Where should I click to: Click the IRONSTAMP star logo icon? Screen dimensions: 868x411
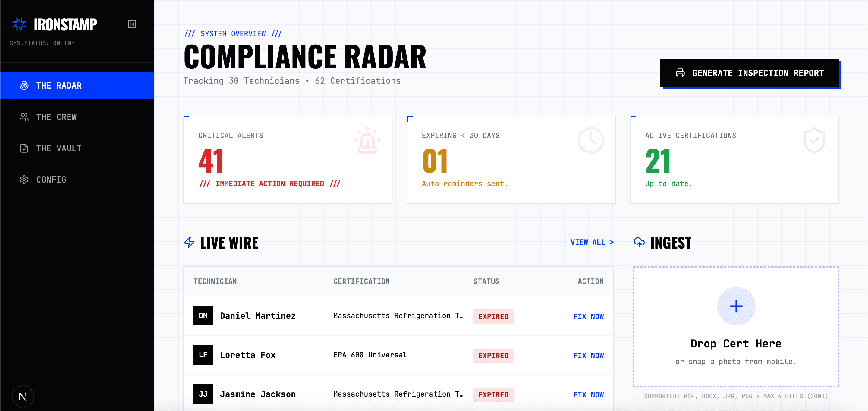[19, 24]
